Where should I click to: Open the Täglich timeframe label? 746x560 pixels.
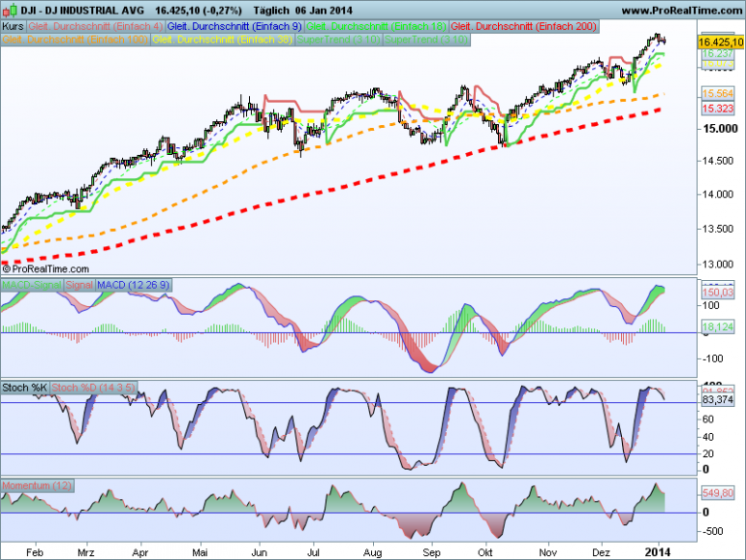coord(271,11)
